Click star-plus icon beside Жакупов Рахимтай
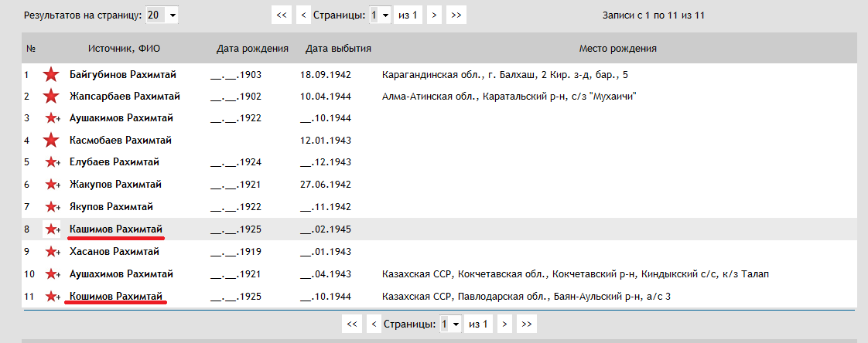 (x=53, y=185)
